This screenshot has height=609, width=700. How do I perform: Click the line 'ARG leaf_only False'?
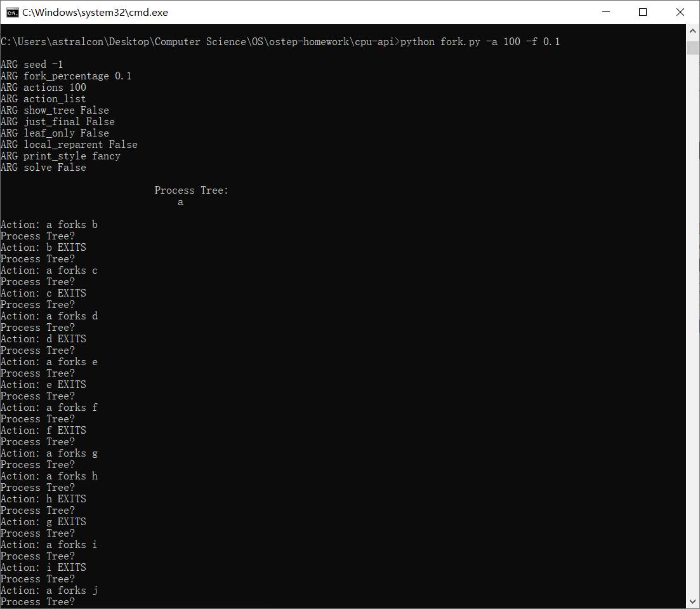55,133
